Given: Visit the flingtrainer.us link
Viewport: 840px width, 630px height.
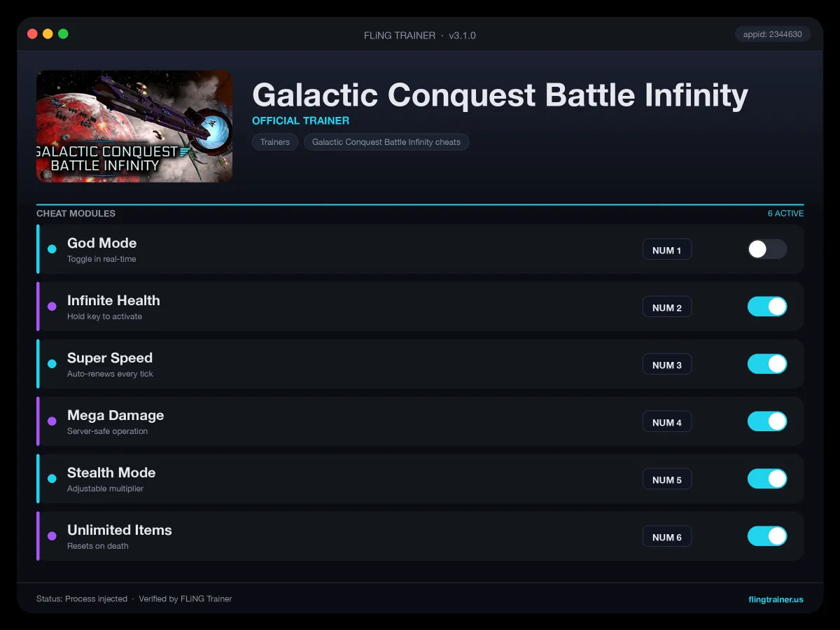Looking at the screenshot, I should (776, 599).
